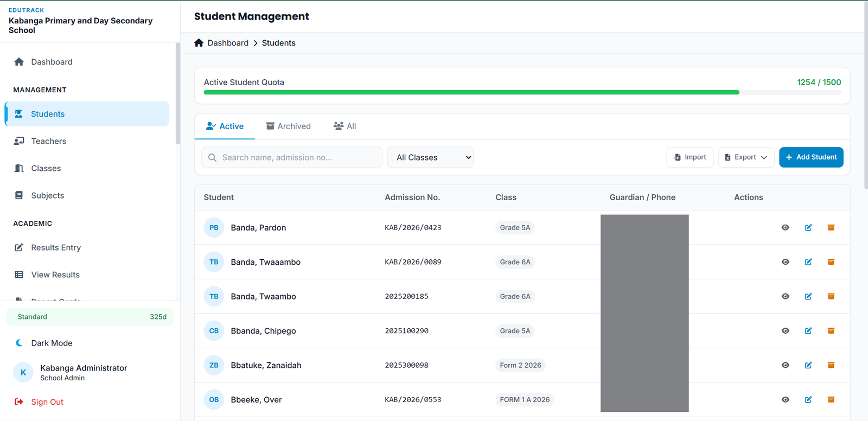Click the CB avatar for Bbanda, Chipego
This screenshot has height=421, width=868.
(x=214, y=331)
